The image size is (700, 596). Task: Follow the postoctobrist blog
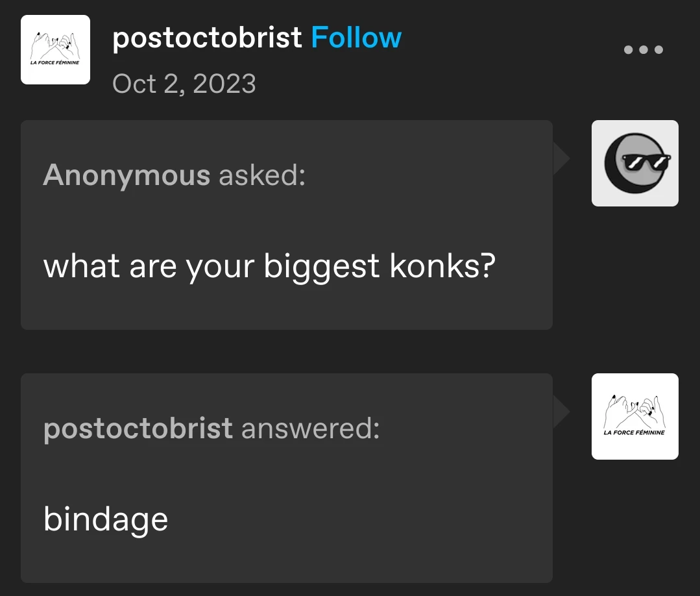tap(356, 38)
